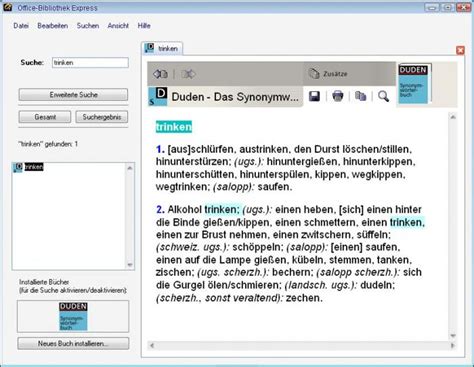Image resolution: width=474 pixels, height=367 pixels.
Task: Close the trinken tab with red X
Action: (x=460, y=50)
